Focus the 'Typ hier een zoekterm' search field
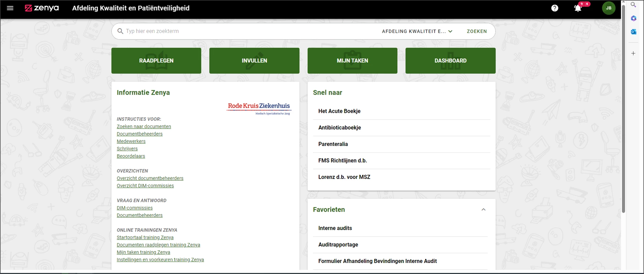 tap(250, 31)
